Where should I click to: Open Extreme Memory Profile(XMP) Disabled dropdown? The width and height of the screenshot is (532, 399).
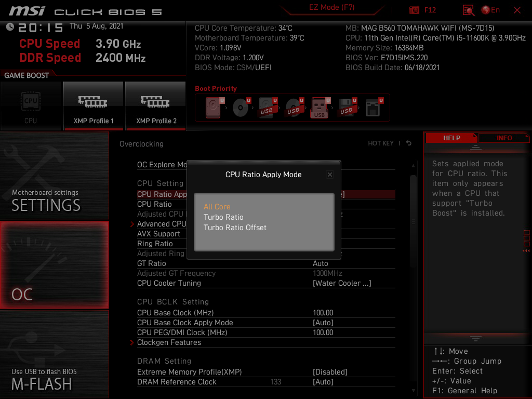330,372
